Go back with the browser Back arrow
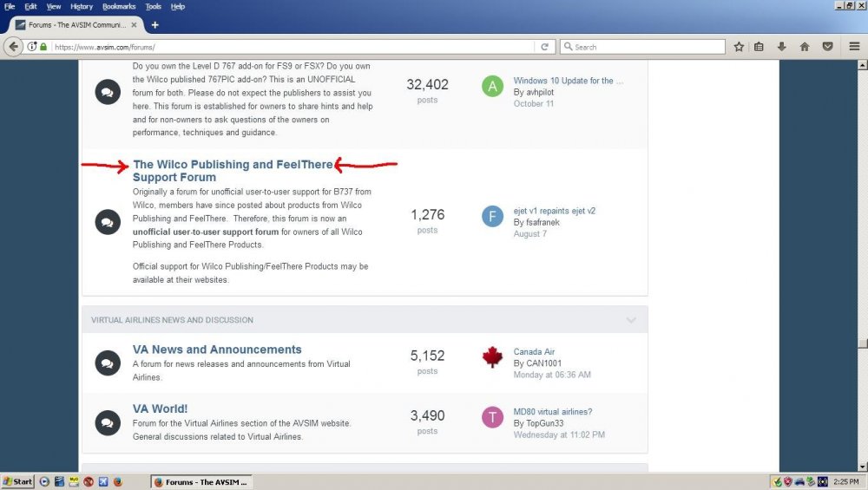868x490 pixels. coord(13,47)
